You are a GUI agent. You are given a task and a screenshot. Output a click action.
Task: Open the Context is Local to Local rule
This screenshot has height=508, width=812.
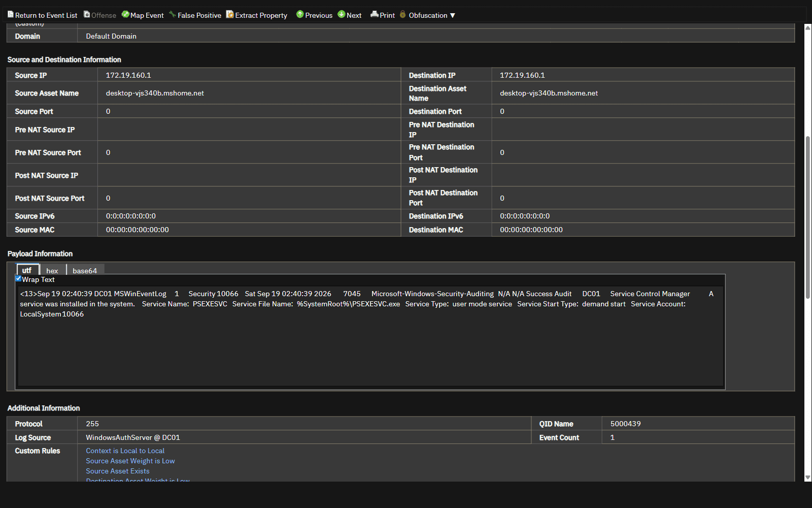point(125,451)
